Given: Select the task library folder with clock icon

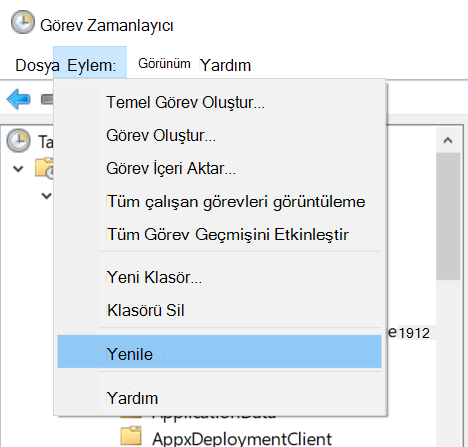Looking at the screenshot, I should click(44, 168).
